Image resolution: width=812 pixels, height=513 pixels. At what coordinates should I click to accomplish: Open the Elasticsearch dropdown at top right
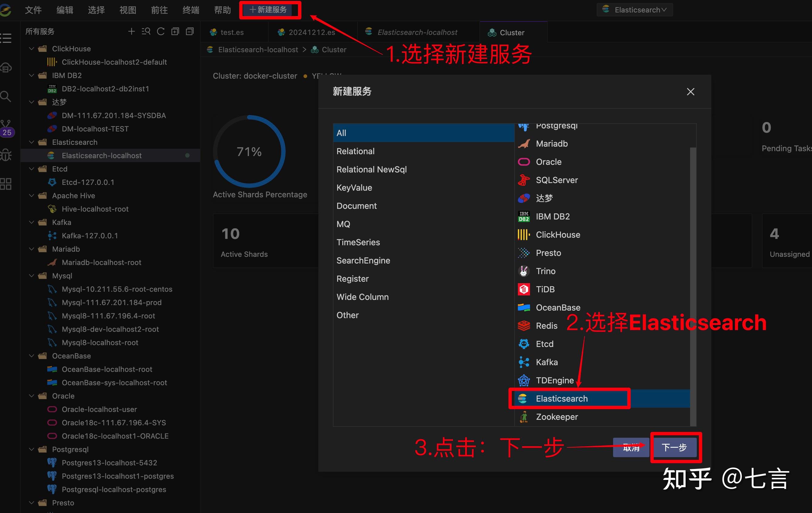tap(634, 9)
